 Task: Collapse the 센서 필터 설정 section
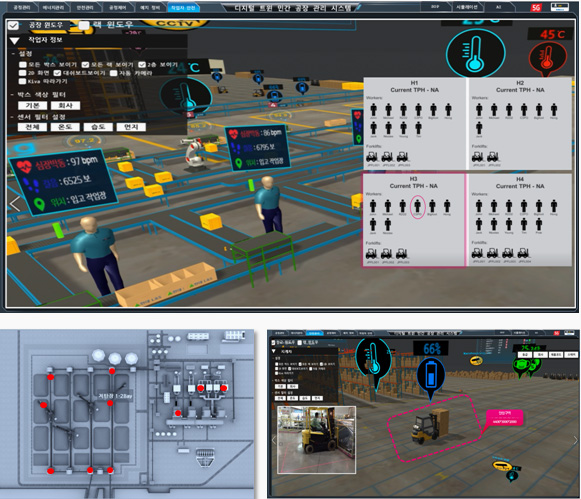(x=13, y=117)
